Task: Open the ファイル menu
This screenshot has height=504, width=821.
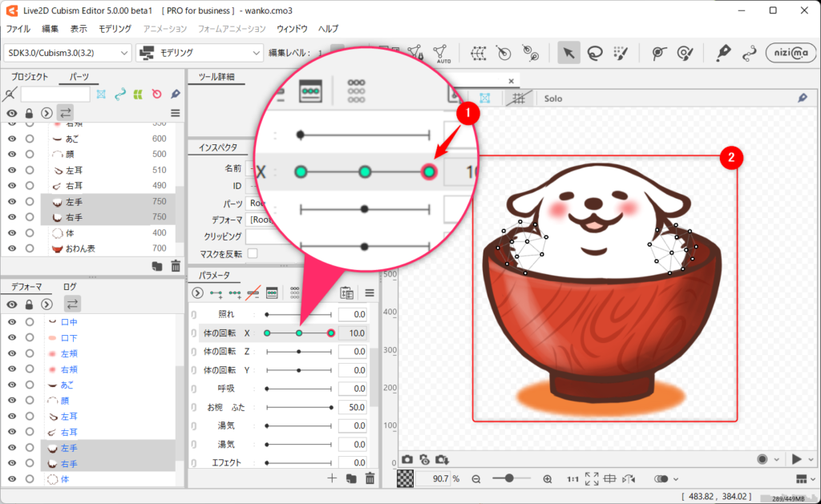Action: [x=18, y=28]
